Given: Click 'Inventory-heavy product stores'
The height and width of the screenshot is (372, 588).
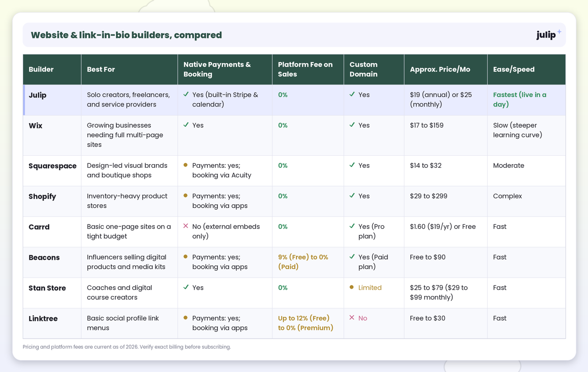Looking at the screenshot, I should coord(127,201).
